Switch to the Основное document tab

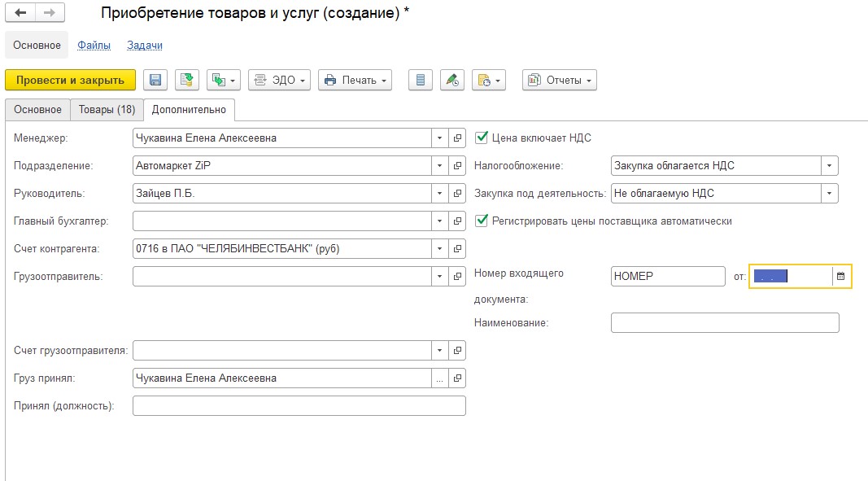[37, 110]
